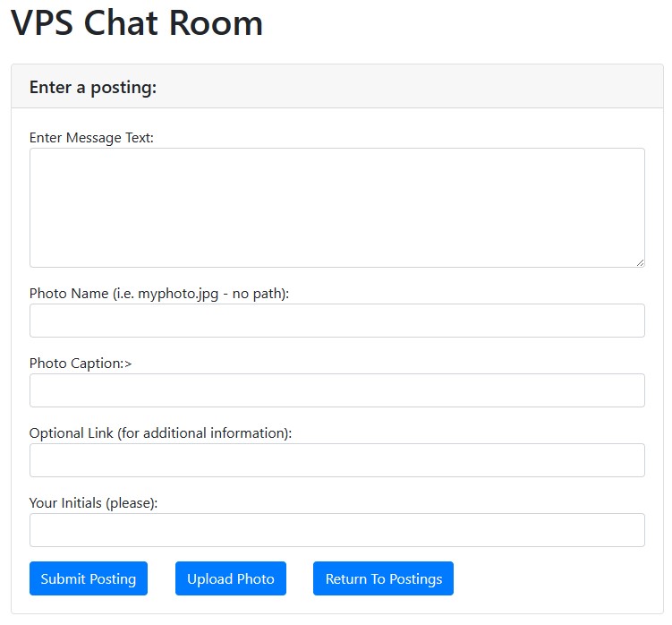Go back via Return To Postings

(x=383, y=578)
